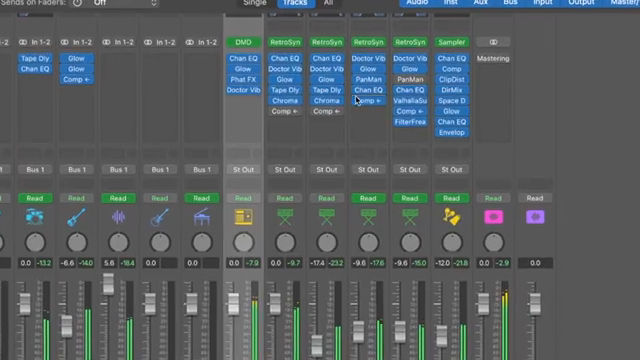640x360 pixels.
Task: Switch to the Tracks mixer view
Action: [x=295, y=3]
